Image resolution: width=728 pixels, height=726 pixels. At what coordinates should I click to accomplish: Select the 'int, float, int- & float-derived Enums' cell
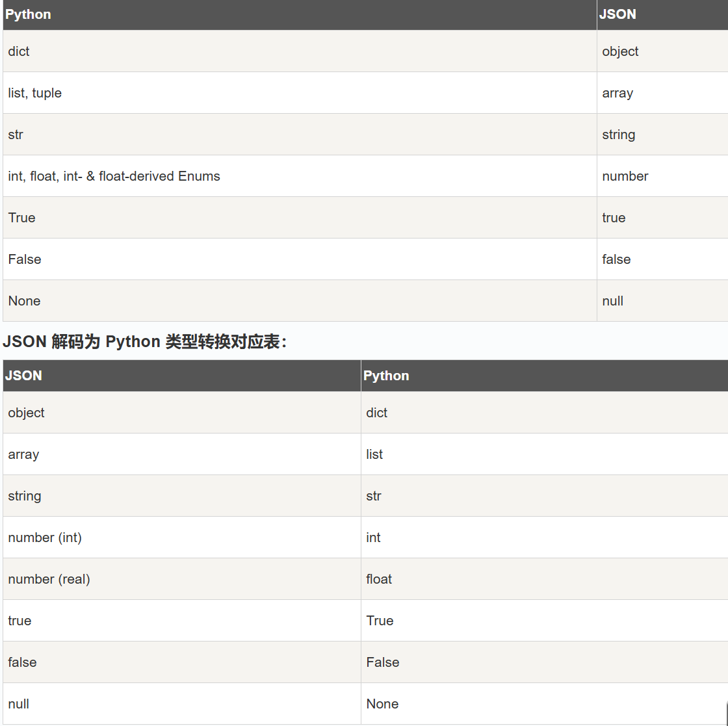point(114,176)
